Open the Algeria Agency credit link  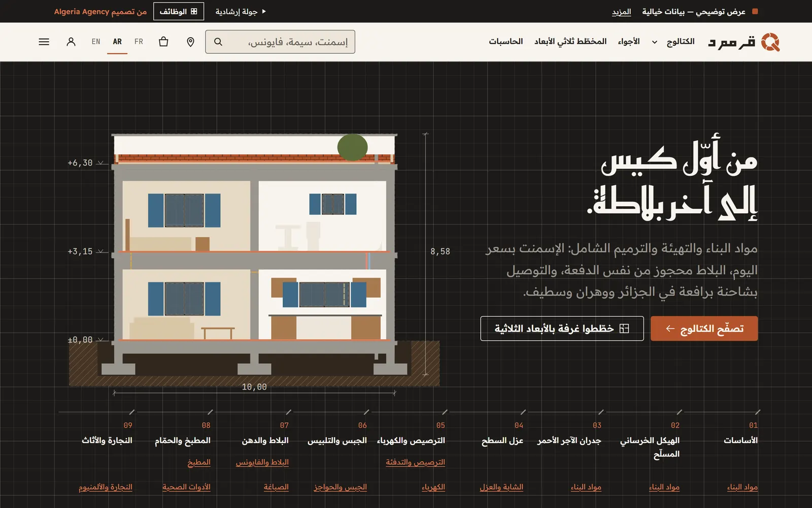(100, 11)
